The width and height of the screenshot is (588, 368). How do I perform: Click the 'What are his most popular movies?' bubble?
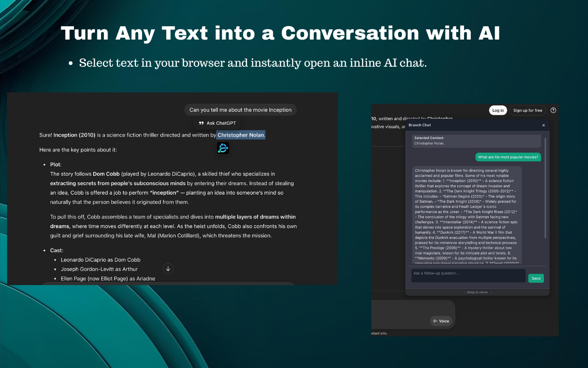coord(508,157)
